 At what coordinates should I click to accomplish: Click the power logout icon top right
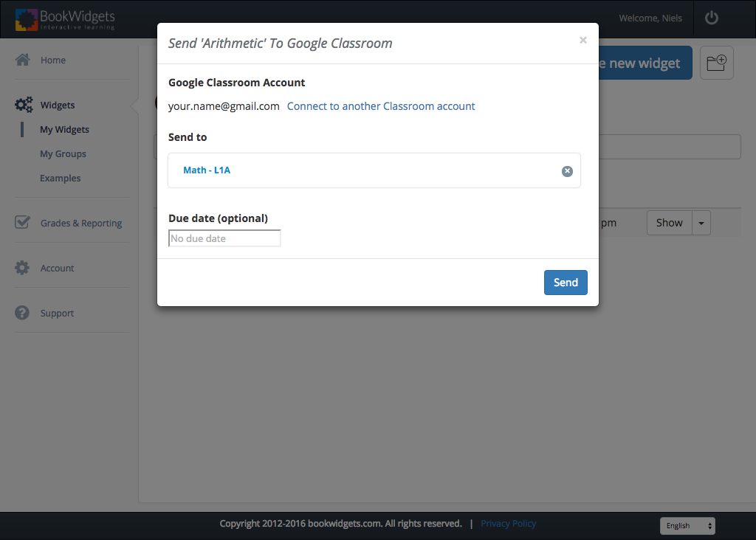[x=711, y=18]
